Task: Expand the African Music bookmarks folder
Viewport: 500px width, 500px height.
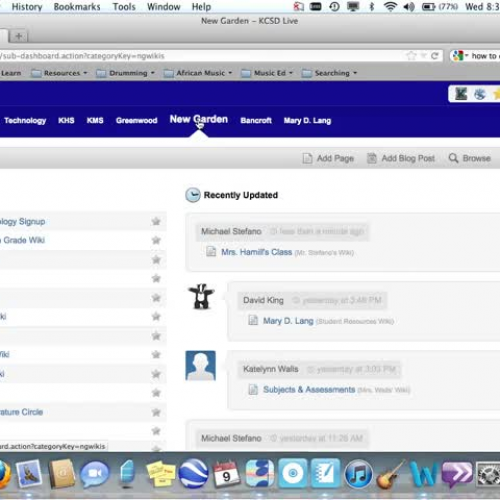Action: point(198,73)
